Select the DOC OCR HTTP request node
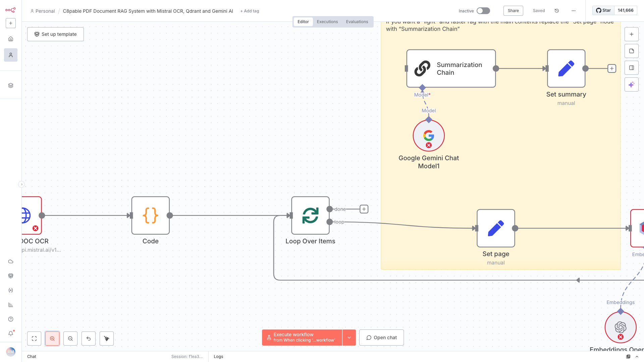This screenshot has width=644, height=362. coord(32,216)
